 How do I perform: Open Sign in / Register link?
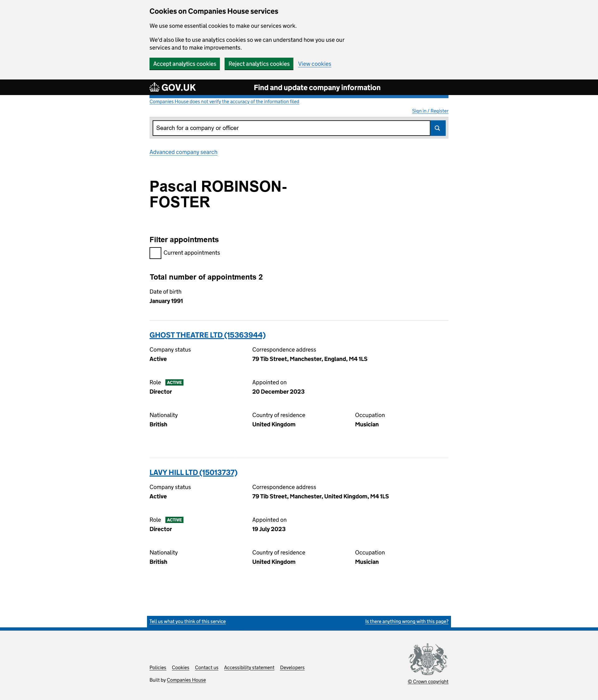click(430, 111)
